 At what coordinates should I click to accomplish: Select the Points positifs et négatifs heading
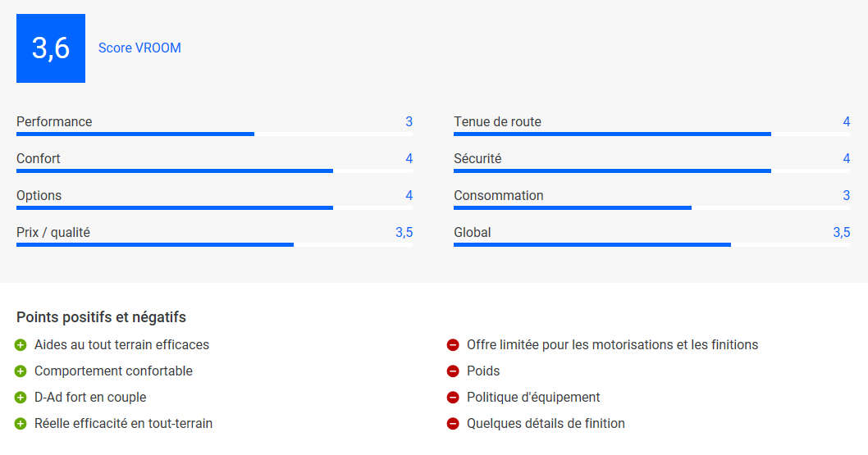tap(101, 317)
